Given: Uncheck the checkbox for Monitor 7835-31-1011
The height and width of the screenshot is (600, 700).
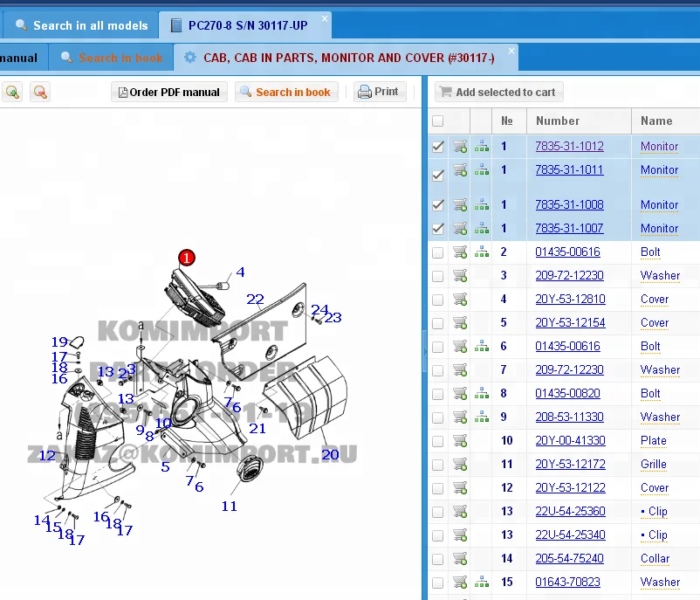Looking at the screenshot, I should click(x=438, y=175).
